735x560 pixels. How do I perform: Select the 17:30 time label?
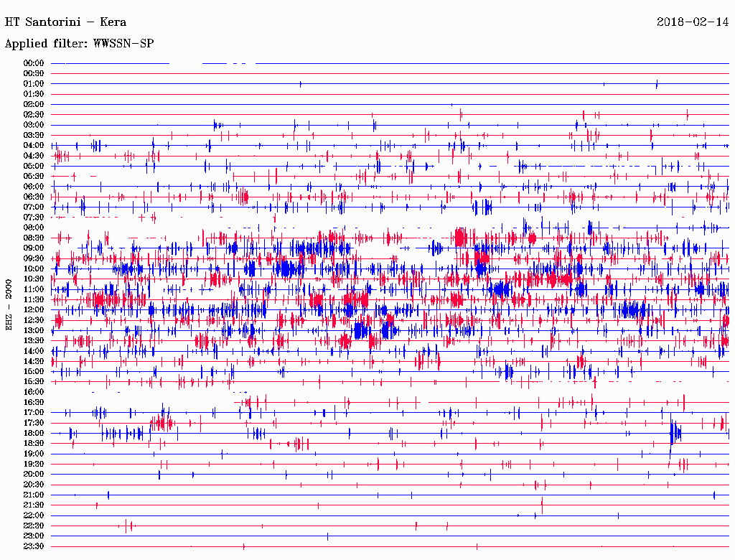pos(34,423)
